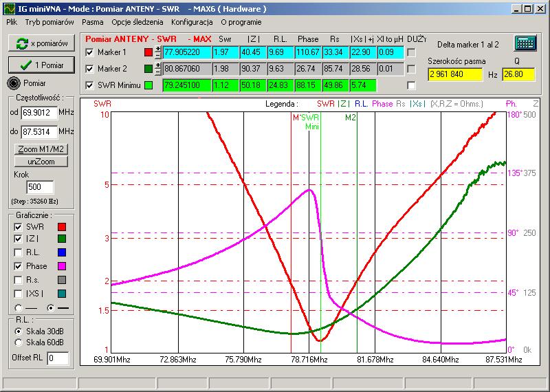The height and width of the screenshot is (392, 550).
Task: Start a single measurement with 1 Pomiar
Action: (x=41, y=65)
